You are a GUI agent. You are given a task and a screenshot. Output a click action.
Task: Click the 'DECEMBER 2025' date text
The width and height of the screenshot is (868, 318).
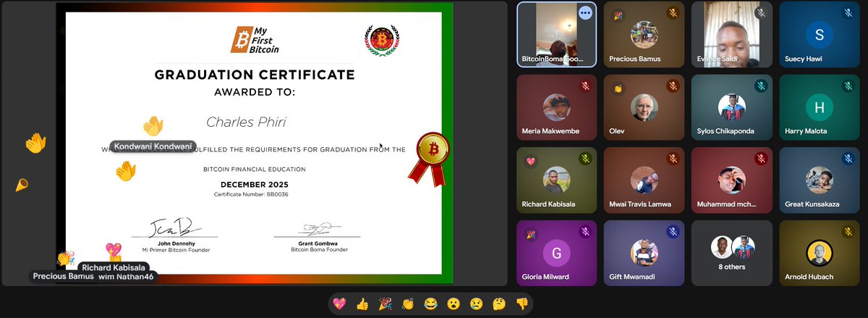(x=254, y=185)
